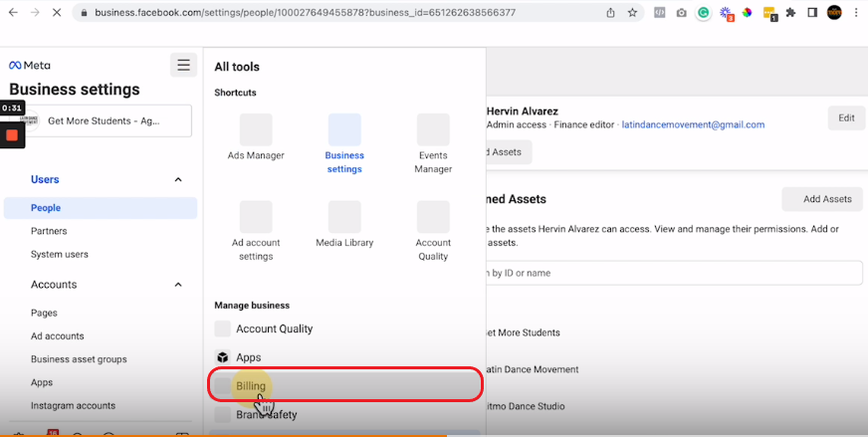Open the Grammarly extension icon
Screen dimensions: 868x437
(703, 12)
